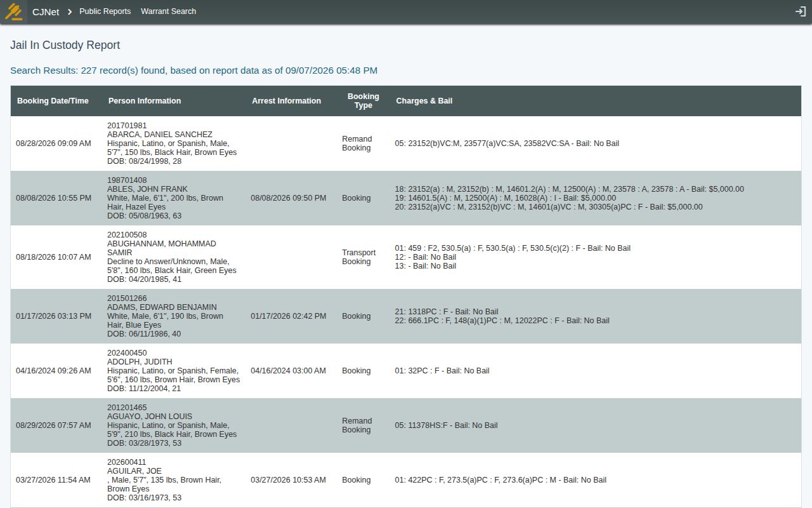Viewport: 812px width, 508px height.
Task: Click charge line 22: 666.1PC
Action: click(x=502, y=321)
